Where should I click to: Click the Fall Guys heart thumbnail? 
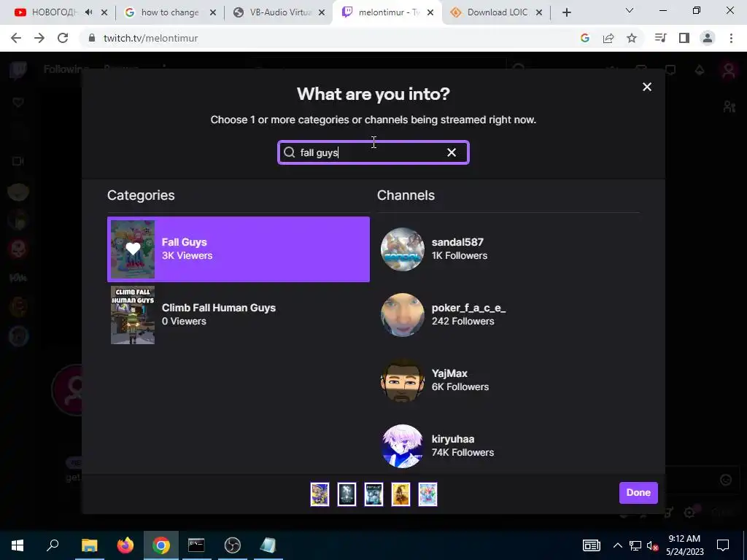coord(133,249)
